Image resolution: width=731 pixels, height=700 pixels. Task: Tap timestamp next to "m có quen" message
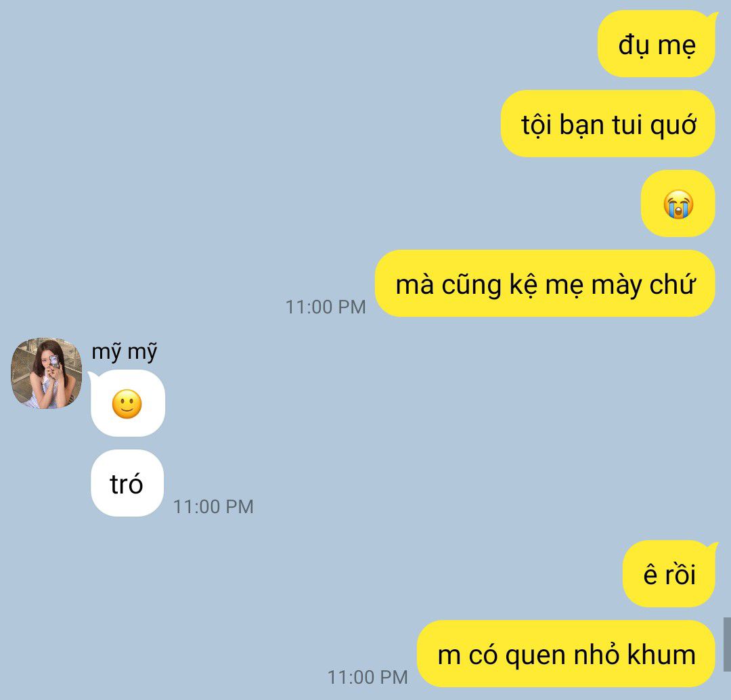pyautogui.click(x=368, y=677)
